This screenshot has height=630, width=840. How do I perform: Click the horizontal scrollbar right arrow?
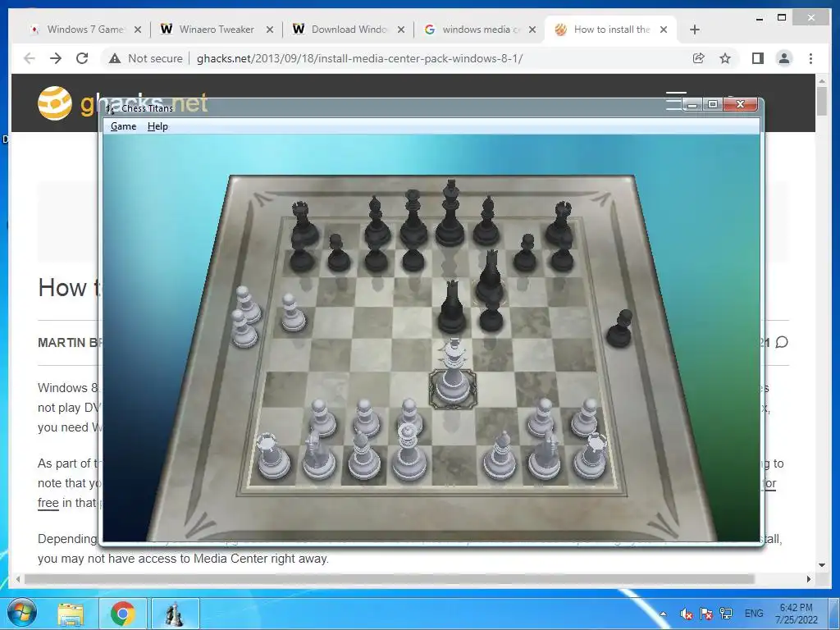pos(809,578)
